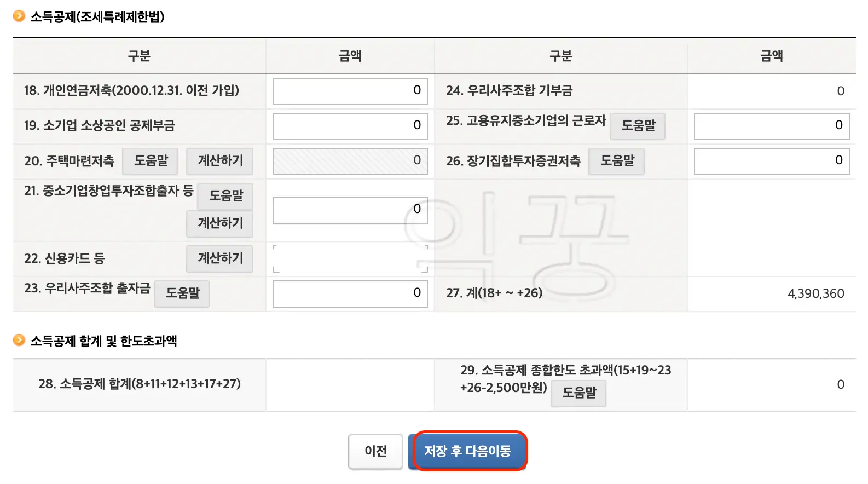Viewport: 868px width, 484px height.
Task: Click the 중소기업창업투자조합출자 amount field
Action: (x=349, y=209)
